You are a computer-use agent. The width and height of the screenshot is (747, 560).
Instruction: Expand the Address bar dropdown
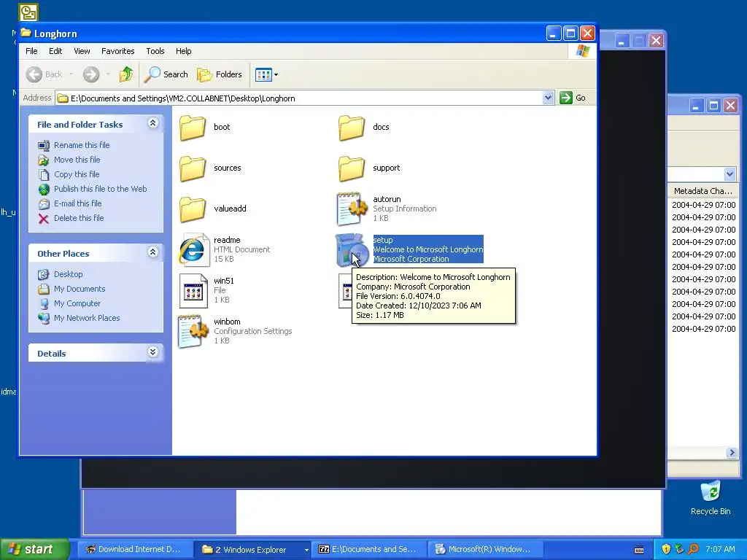point(548,98)
